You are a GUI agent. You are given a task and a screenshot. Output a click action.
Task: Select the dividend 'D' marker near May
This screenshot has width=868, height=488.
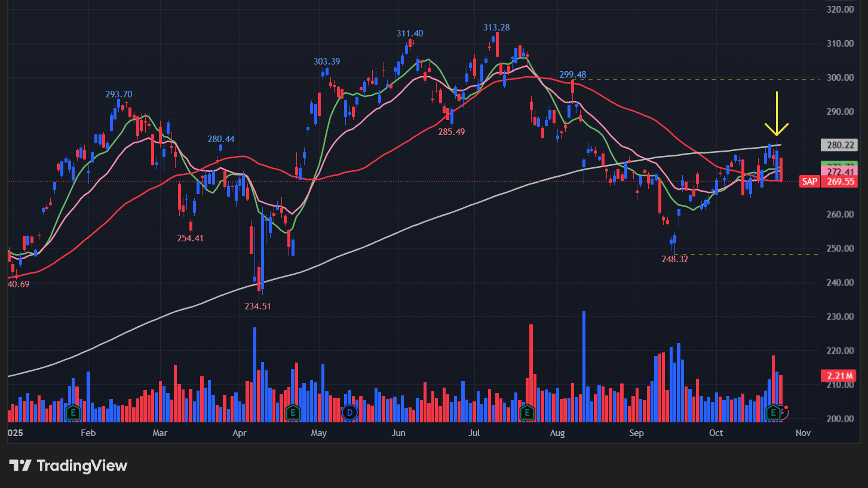[x=350, y=412]
